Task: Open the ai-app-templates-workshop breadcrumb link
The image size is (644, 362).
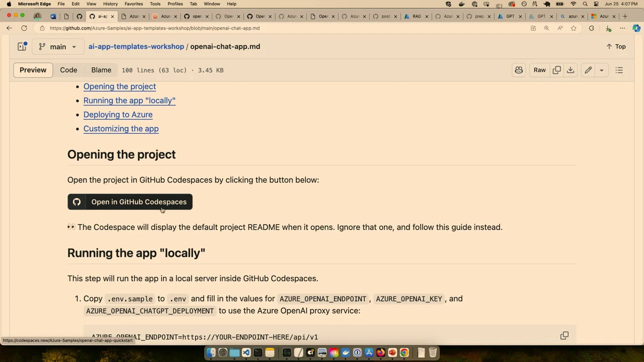Action: click(x=136, y=46)
